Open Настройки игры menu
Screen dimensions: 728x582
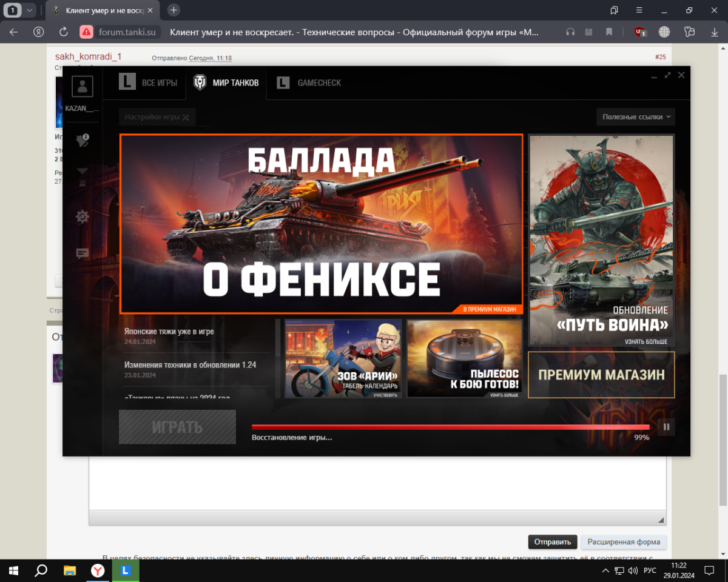point(157,117)
